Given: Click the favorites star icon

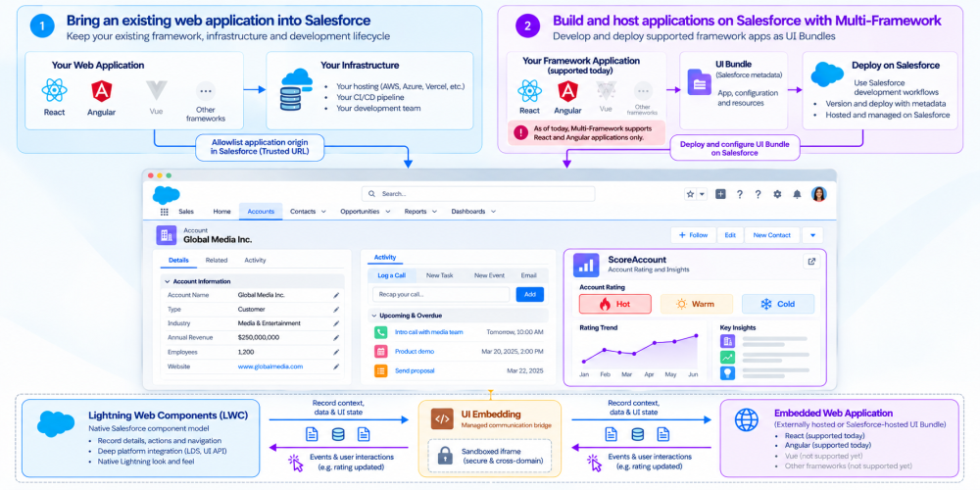Looking at the screenshot, I should (690, 194).
